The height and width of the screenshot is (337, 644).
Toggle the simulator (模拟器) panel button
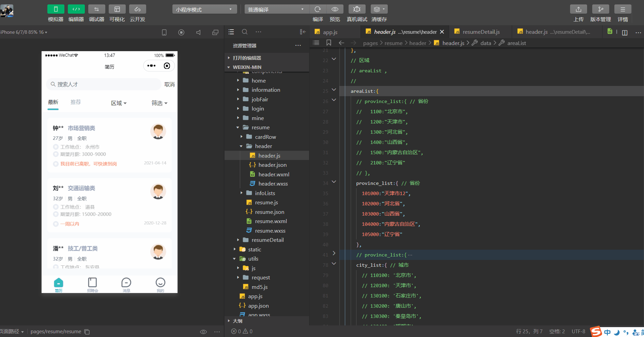click(x=56, y=9)
